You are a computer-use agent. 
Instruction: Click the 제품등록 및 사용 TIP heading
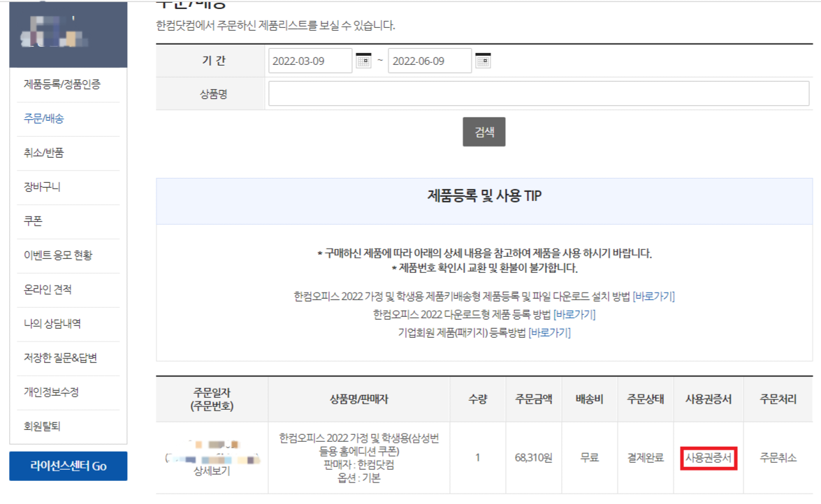click(x=484, y=195)
